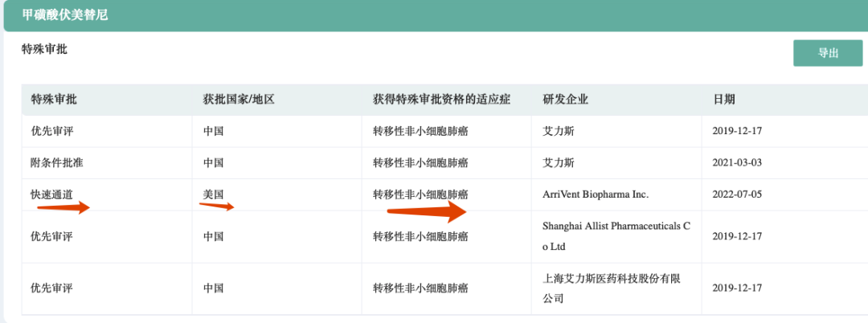
Task: Click 中国 in the 上海艾力斯医药科技 row
Action: click(x=213, y=288)
